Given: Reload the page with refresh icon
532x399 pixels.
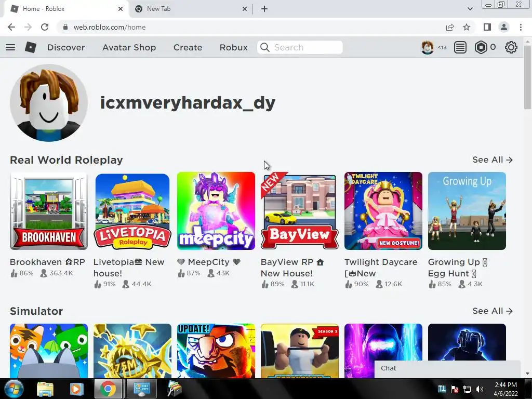Looking at the screenshot, I should (x=45, y=27).
